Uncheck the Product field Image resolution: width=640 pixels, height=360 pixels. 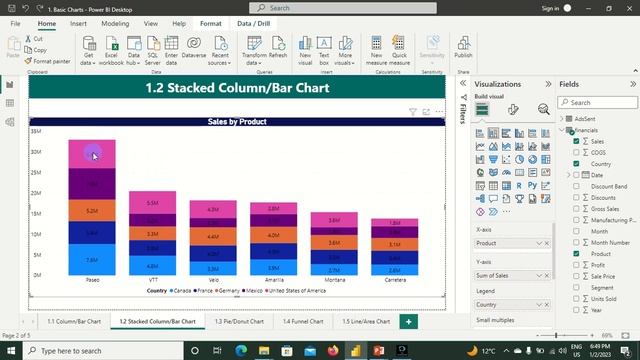576,253
